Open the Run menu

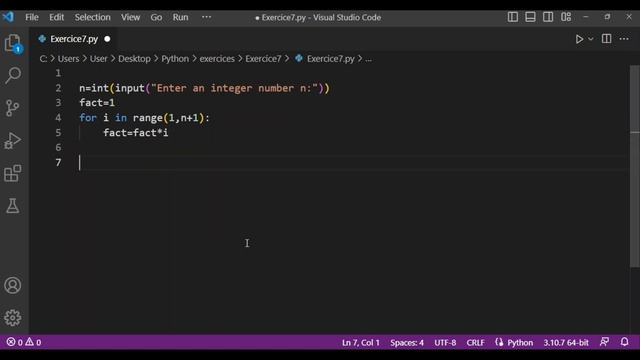[x=180, y=17]
